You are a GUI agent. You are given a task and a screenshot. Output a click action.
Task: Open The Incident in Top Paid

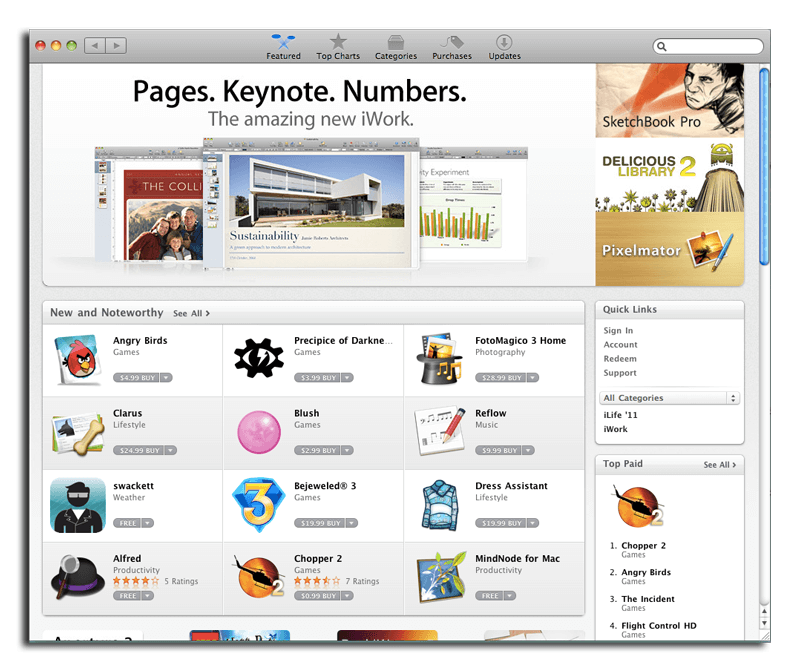point(648,599)
